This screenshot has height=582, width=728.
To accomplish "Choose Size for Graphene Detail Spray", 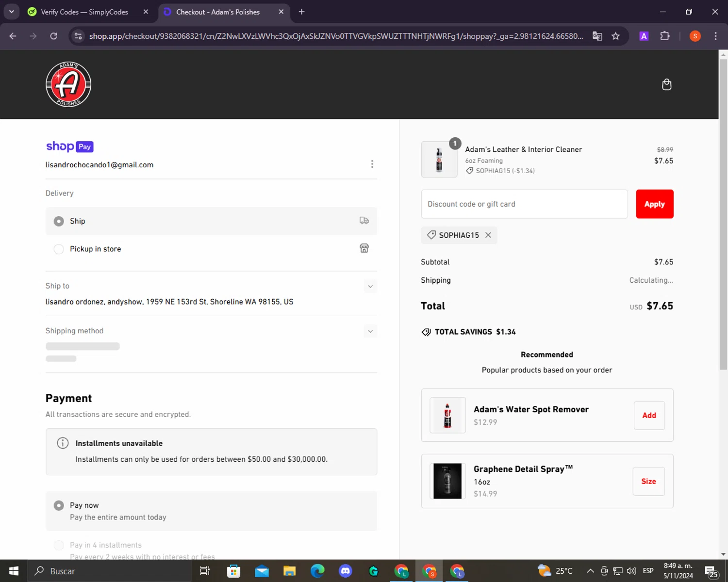I will pyautogui.click(x=648, y=481).
